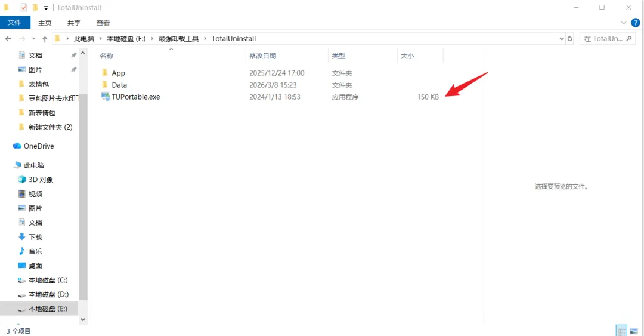Image resolution: width=644 pixels, height=336 pixels.
Task: Switch to large icons view layout
Action: click(634, 331)
